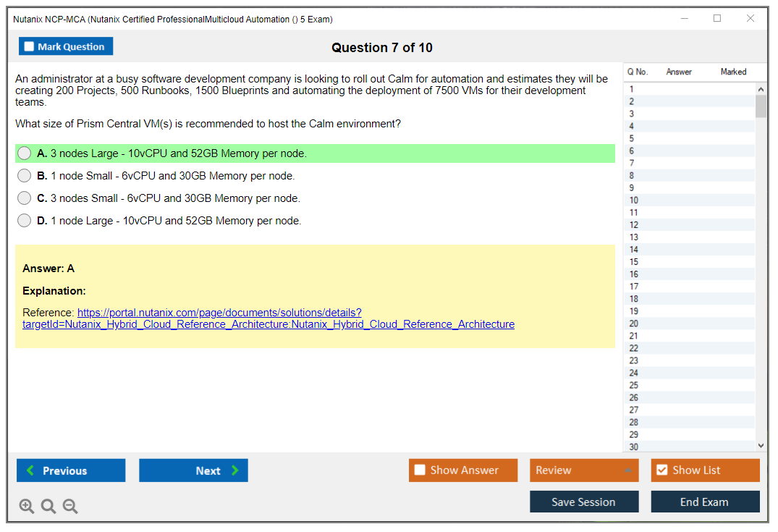This screenshot has width=778, height=532.
Task: Pick option C, 3 nodes Small
Action: (x=25, y=198)
